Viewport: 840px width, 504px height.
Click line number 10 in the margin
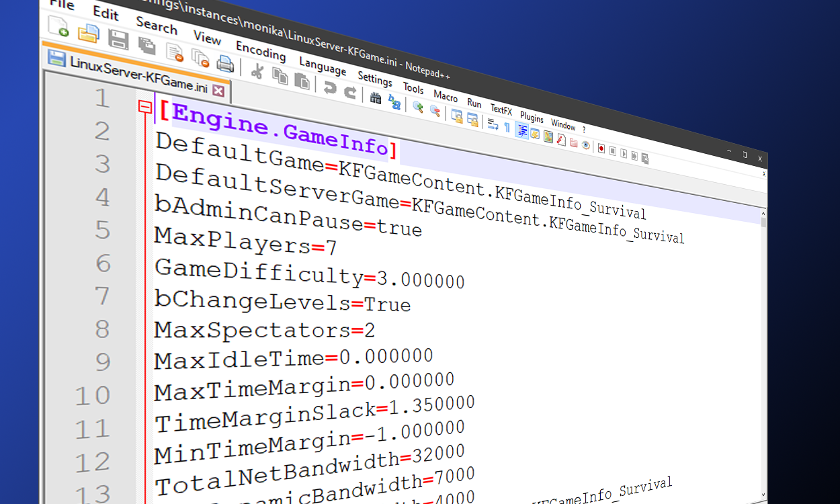click(x=92, y=395)
